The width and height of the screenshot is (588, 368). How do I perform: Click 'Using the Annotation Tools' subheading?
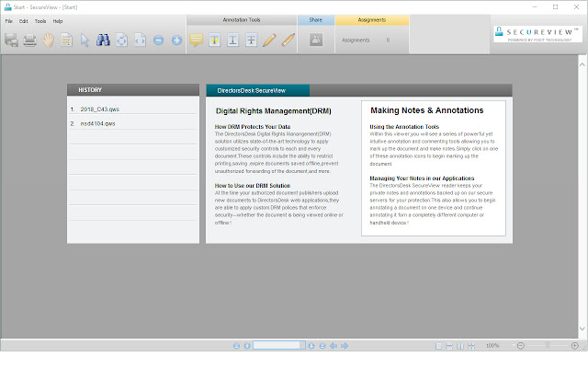(404, 127)
